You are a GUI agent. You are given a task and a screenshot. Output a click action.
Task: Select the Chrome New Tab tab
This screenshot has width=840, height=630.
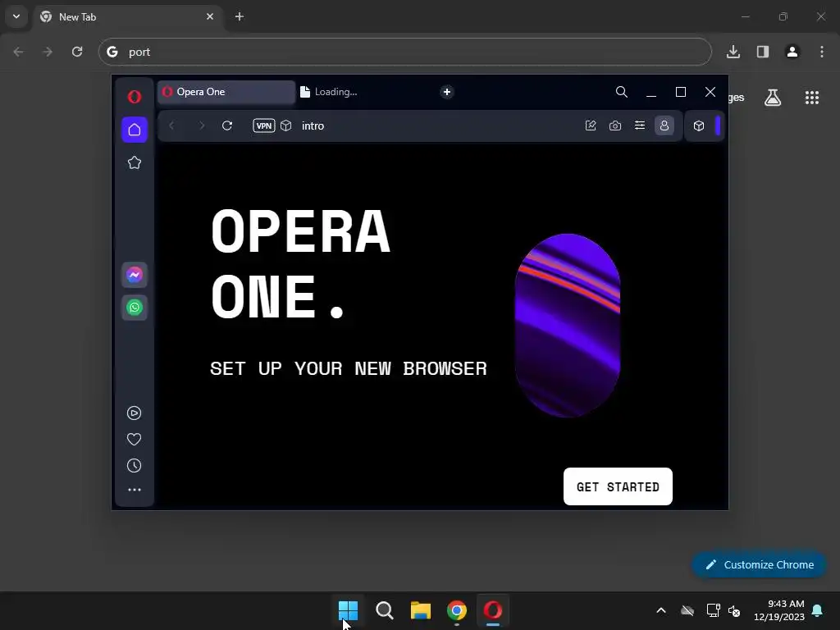(x=127, y=17)
